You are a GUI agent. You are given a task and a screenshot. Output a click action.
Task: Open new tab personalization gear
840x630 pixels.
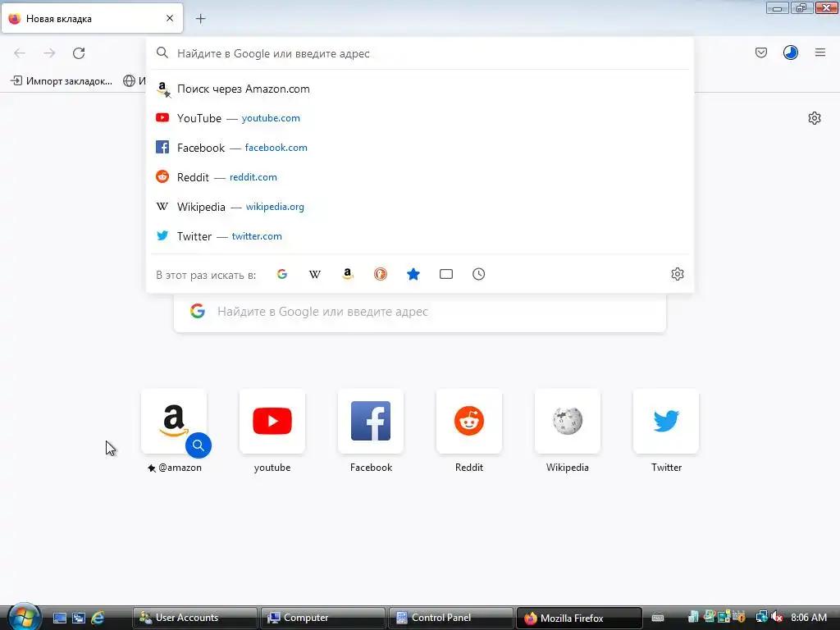[x=815, y=118]
